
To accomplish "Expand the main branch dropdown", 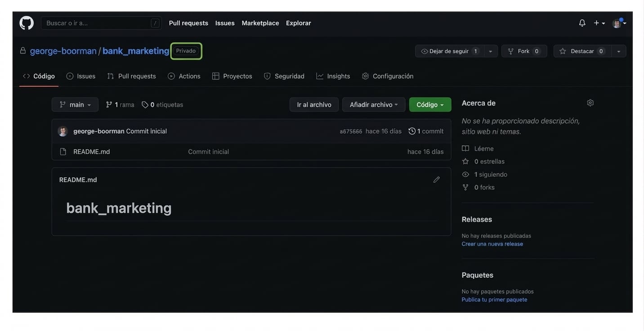I will click(75, 105).
